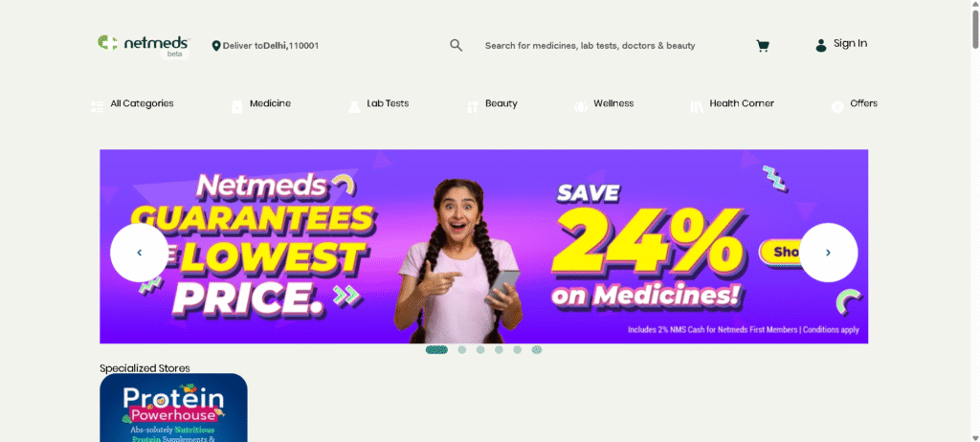Click the search magnifier icon

click(x=457, y=45)
